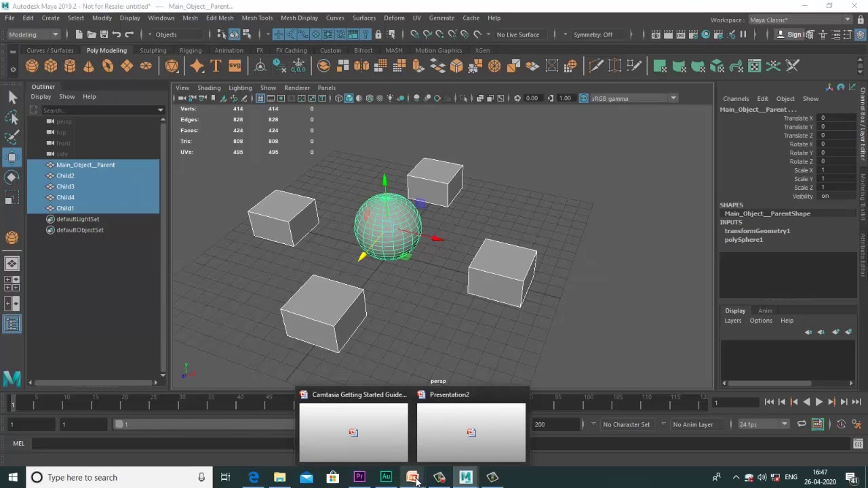This screenshot has width=868, height=488.
Task: Create a polygon torus from the shelf
Action: (x=108, y=66)
